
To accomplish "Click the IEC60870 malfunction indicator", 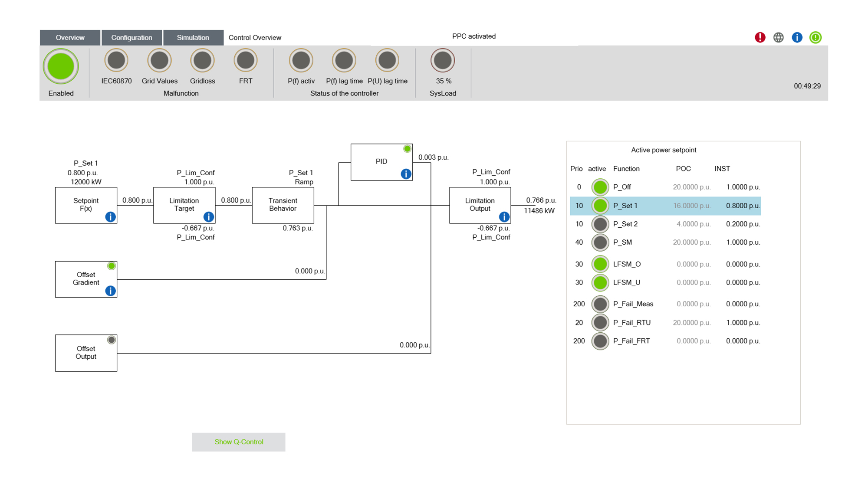I will (x=116, y=60).
